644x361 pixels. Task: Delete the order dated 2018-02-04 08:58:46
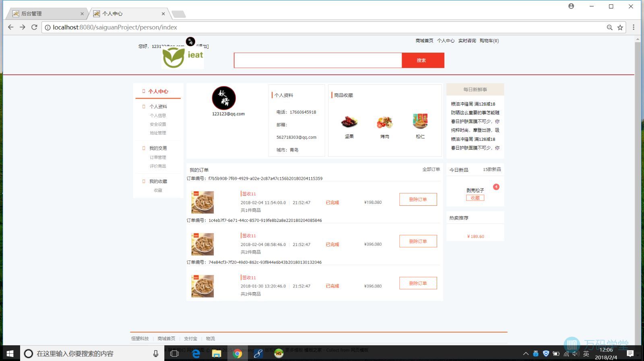tap(418, 241)
